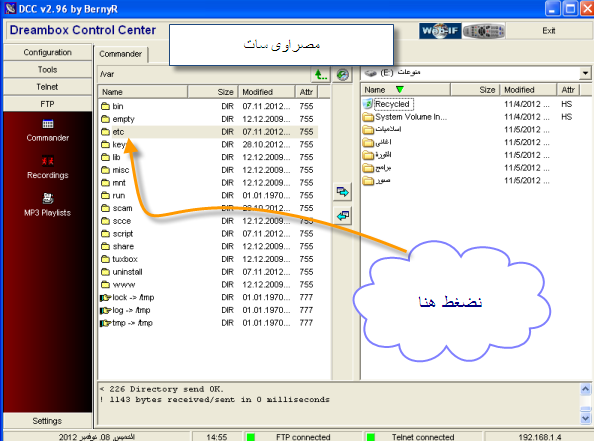Sort local pane by Attr column
Image resolution: width=594 pixels, height=441 pixels.
[x=568, y=90]
